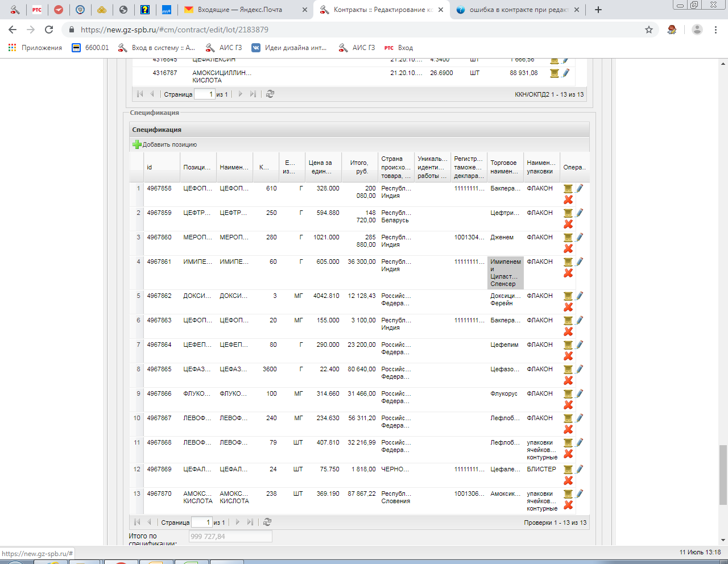The image size is (728, 564).
Task: Sort by Итого, руб. column header
Action: pyautogui.click(x=359, y=167)
